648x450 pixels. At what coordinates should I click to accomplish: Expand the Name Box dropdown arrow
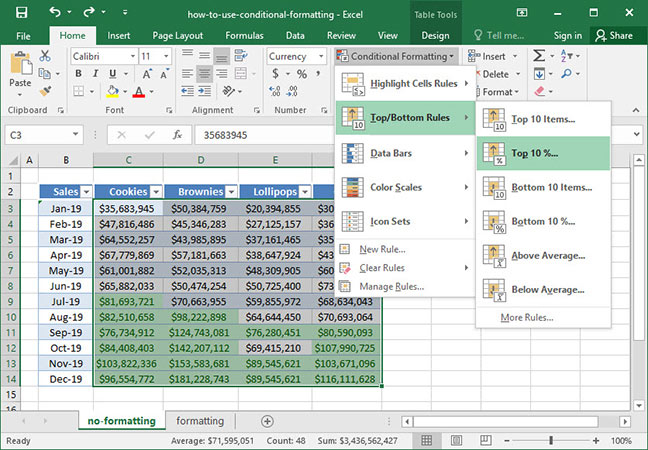click(75, 134)
